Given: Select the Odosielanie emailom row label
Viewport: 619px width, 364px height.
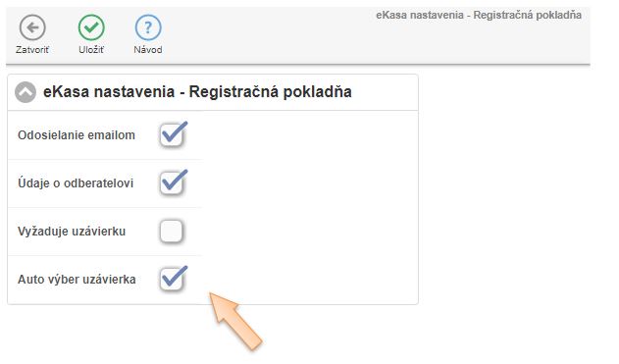Looking at the screenshot, I should [77, 135].
